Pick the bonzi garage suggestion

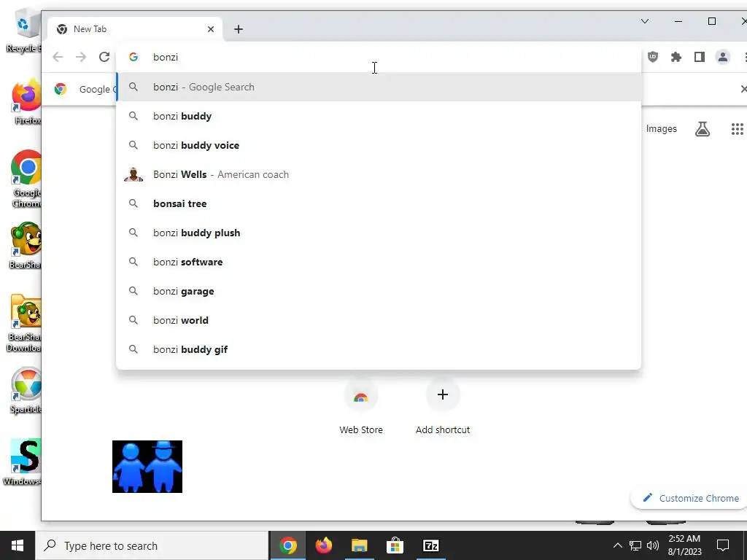tap(379, 291)
